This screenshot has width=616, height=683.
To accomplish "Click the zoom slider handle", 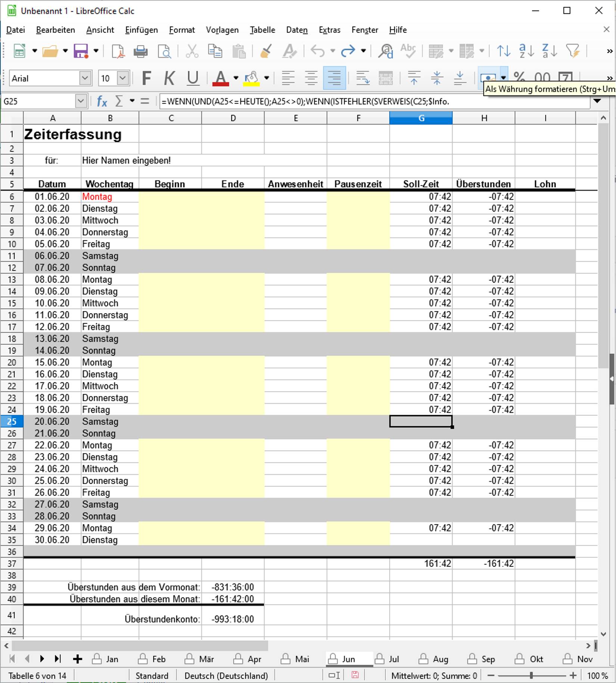I will 531,676.
